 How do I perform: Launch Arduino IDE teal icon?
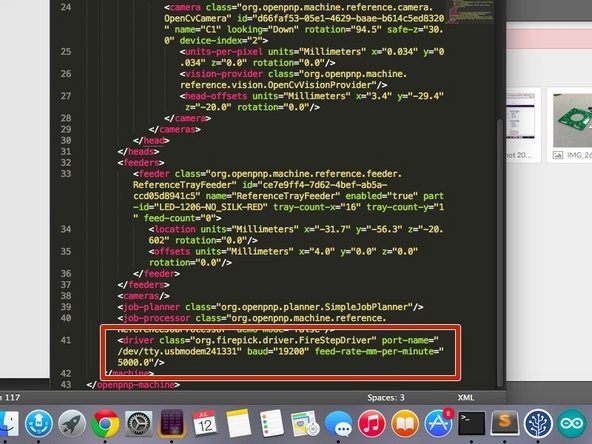(x=572, y=424)
